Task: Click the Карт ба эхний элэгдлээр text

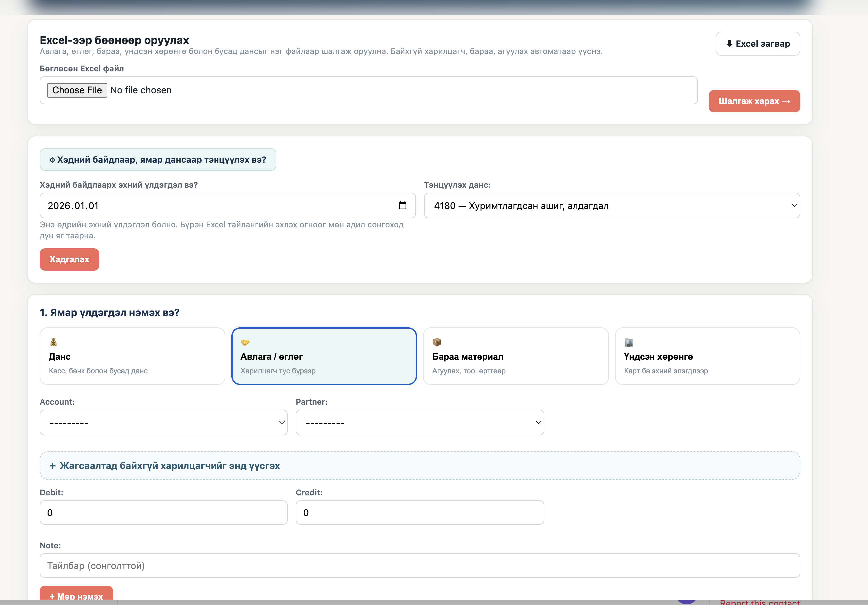Action: [x=666, y=371]
